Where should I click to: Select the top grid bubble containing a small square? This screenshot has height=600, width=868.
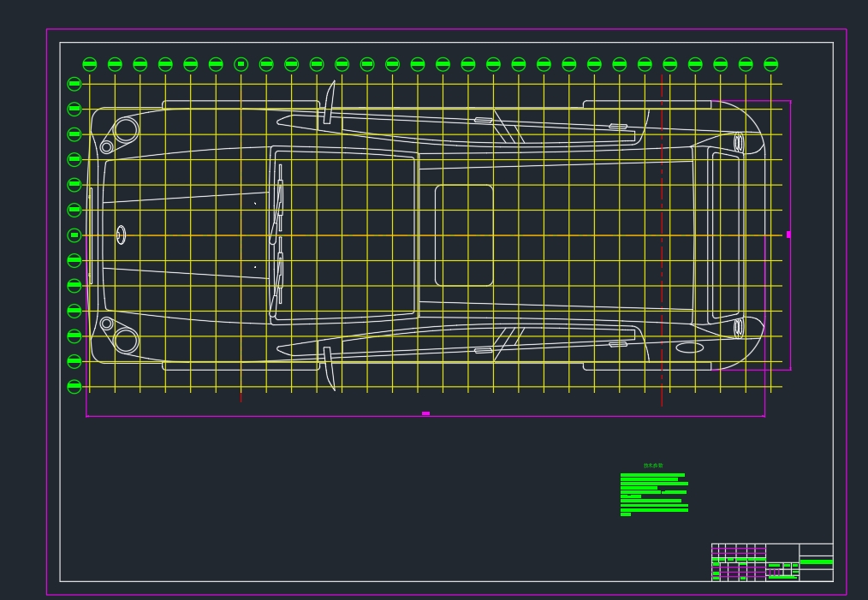click(x=241, y=64)
